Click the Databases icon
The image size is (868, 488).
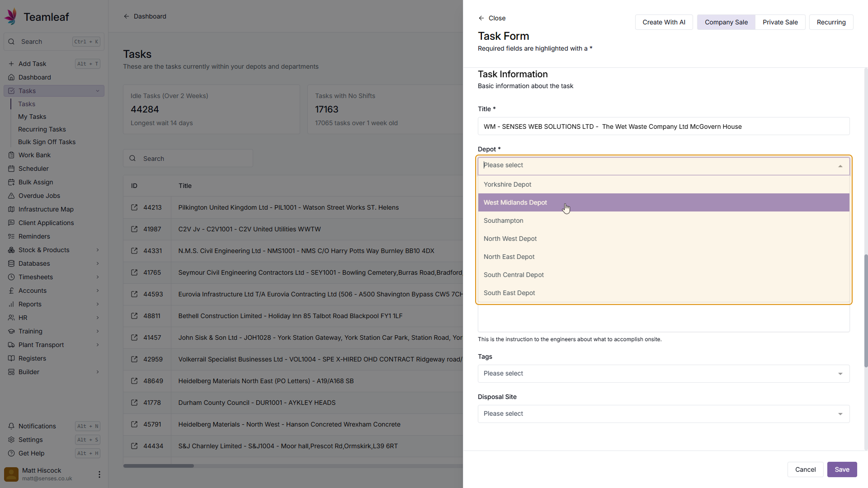tap(11, 263)
